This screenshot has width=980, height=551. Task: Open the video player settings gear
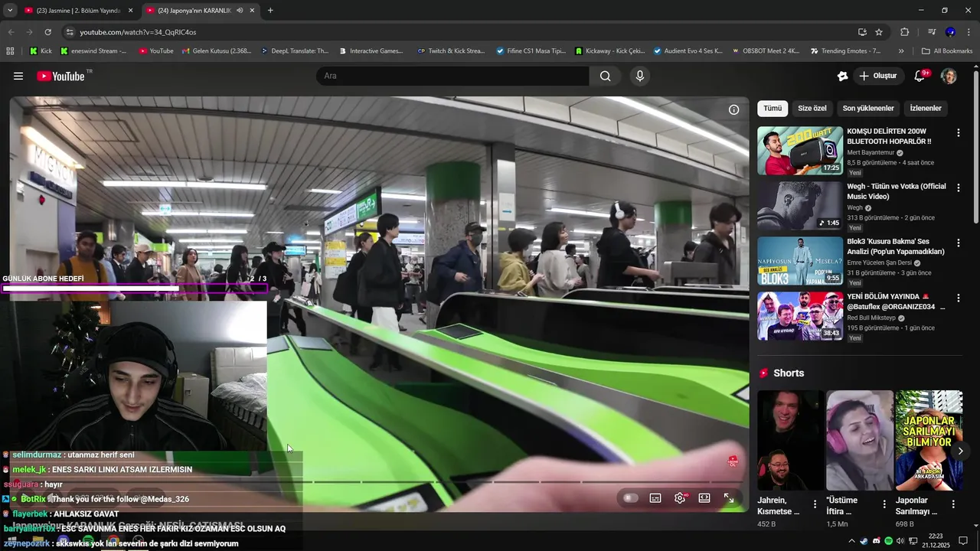pyautogui.click(x=680, y=497)
